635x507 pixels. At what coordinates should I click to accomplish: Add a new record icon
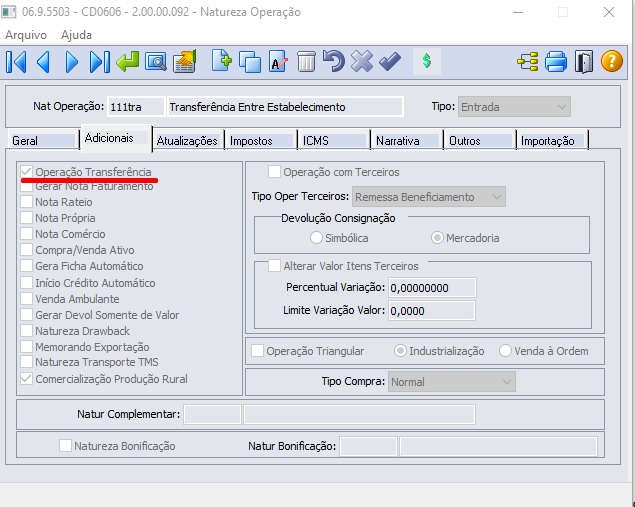click(222, 61)
